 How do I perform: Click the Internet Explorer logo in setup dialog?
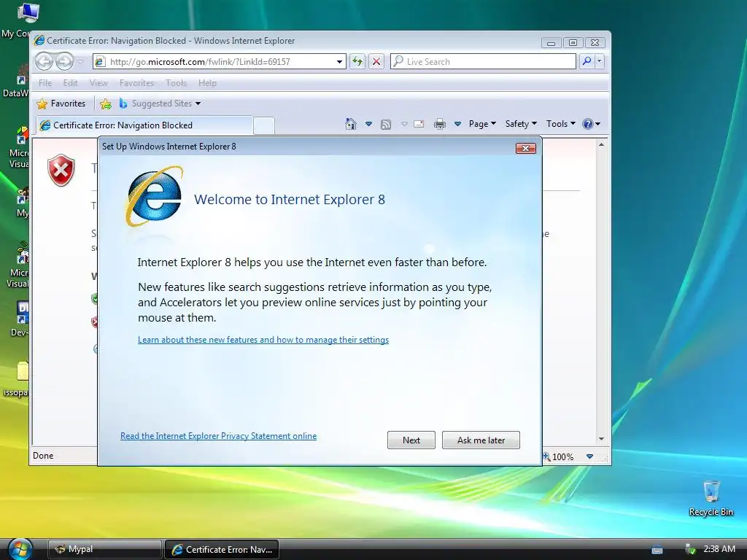[154, 196]
